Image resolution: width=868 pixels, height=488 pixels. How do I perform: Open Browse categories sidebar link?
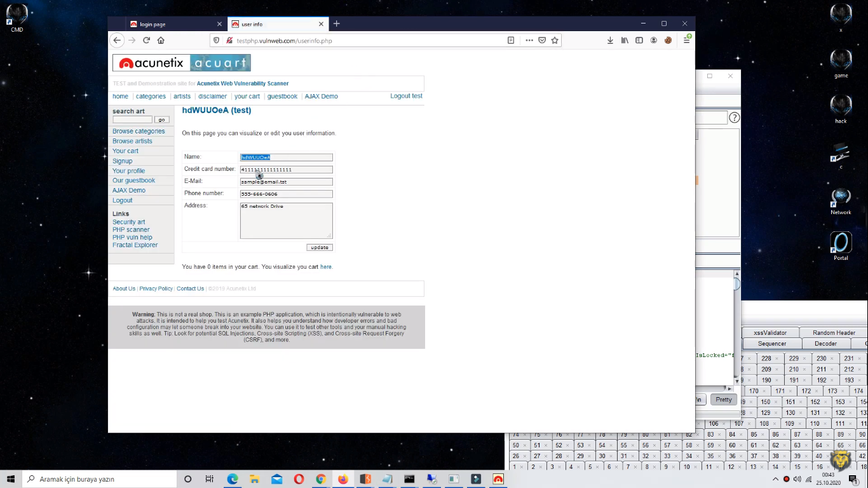[x=139, y=131]
